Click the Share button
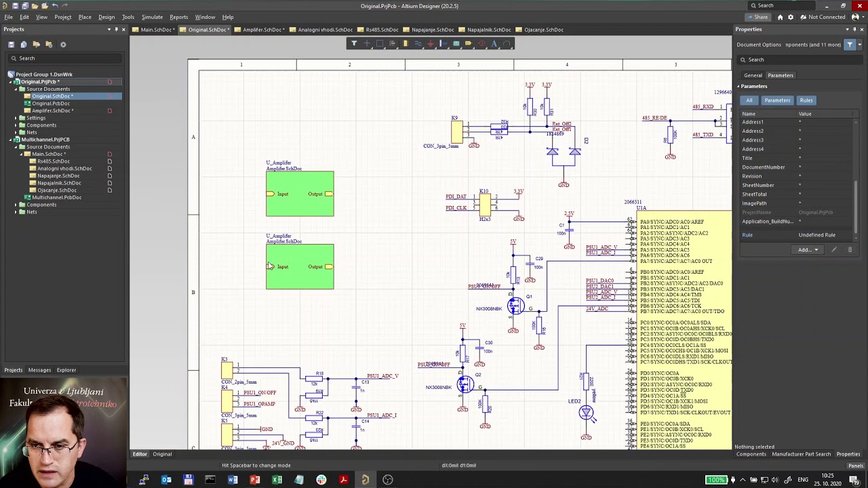The width and height of the screenshot is (868, 488). point(757,17)
